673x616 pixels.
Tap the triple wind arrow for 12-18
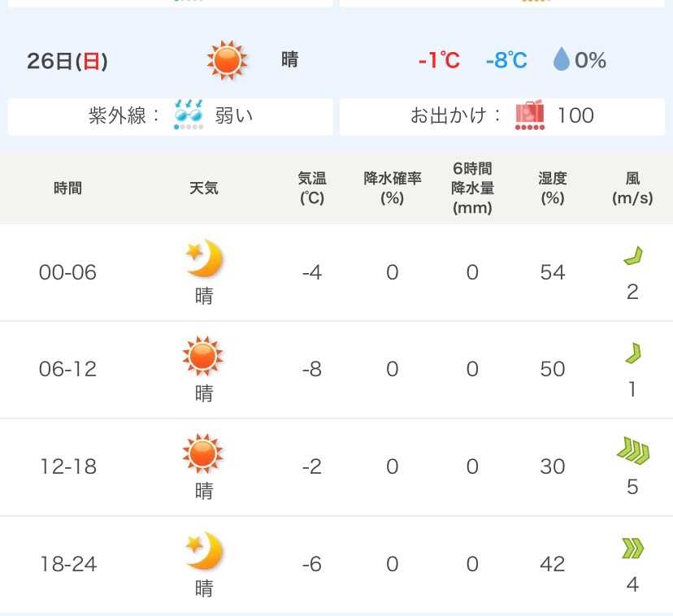click(x=632, y=451)
